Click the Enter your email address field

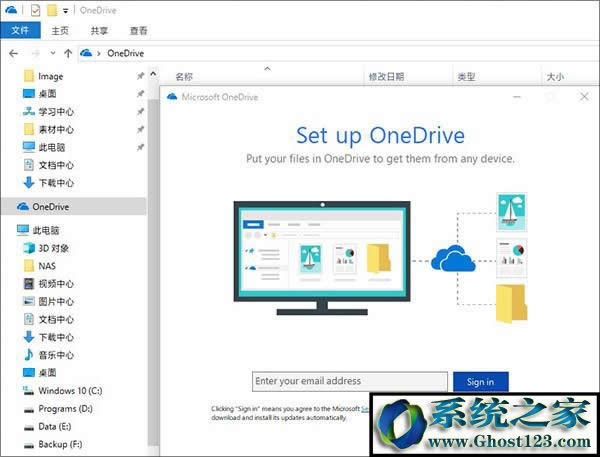[347, 381]
